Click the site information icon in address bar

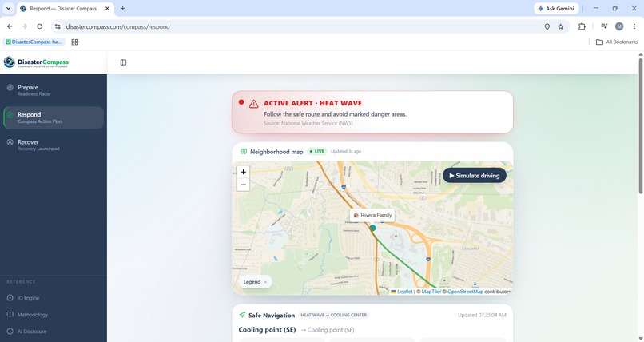point(58,26)
